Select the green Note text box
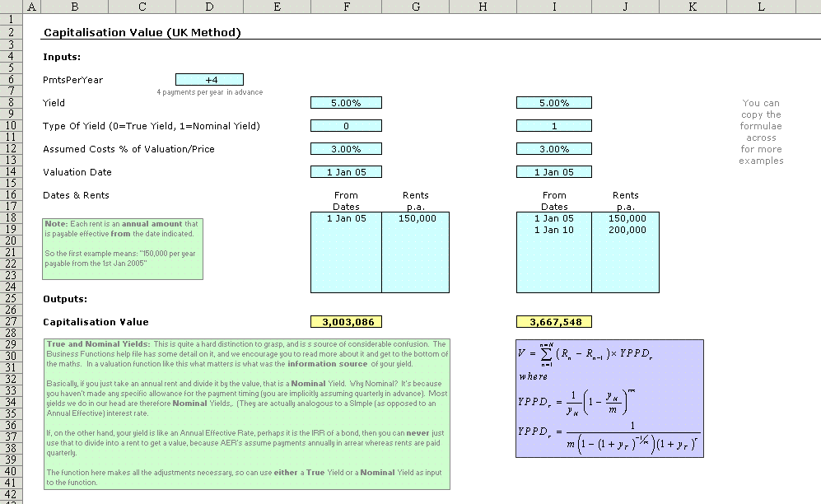Viewport: 821px width, 504px height. [x=123, y=249]
